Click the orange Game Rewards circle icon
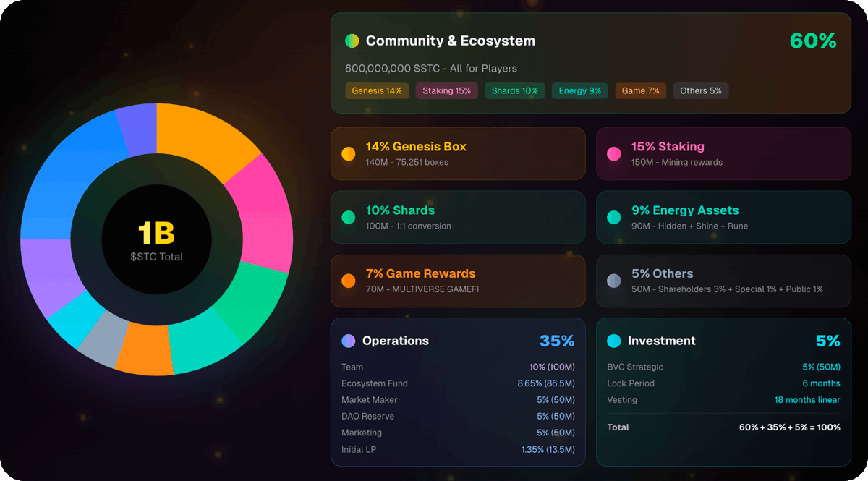 pos(349,281)
